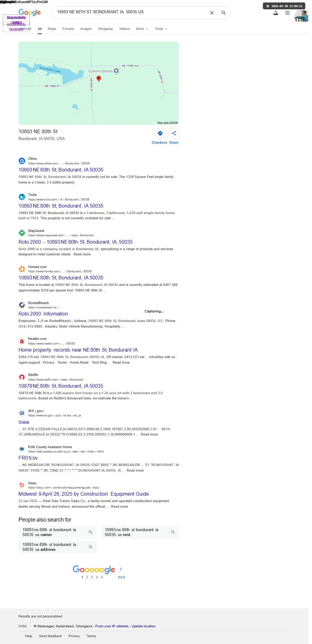Click the red location pin on the map
This screenshot has width=312, height=644.
point(99,79)
